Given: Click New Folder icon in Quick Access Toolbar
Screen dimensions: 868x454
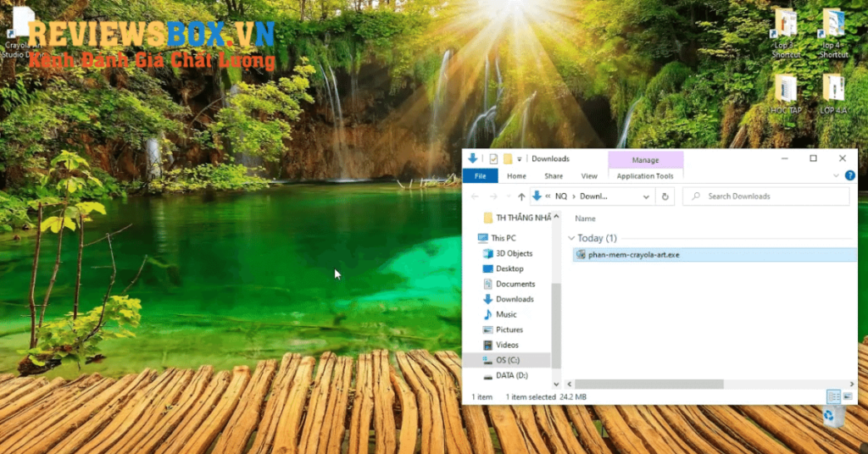Looking at the screenshot, I should tap(508, 158).
